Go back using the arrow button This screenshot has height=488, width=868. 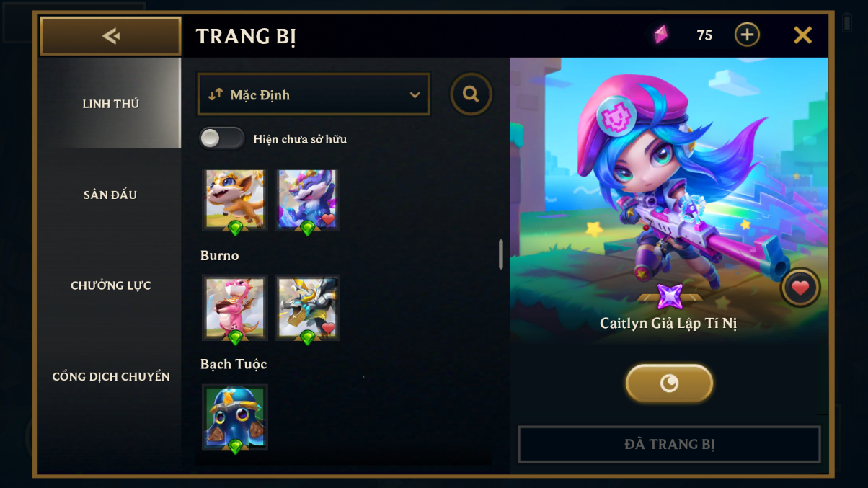coord(110,36)
